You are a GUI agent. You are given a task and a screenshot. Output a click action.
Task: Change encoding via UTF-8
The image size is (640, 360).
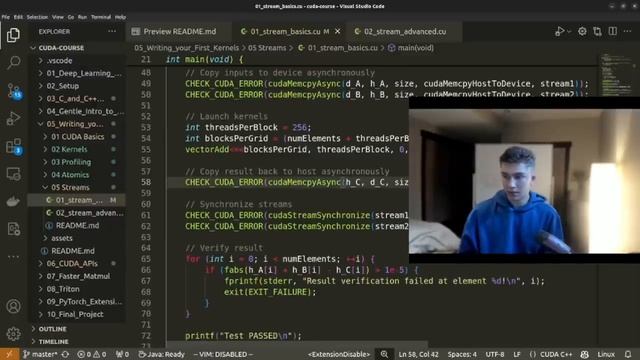(x=495, y=354)
